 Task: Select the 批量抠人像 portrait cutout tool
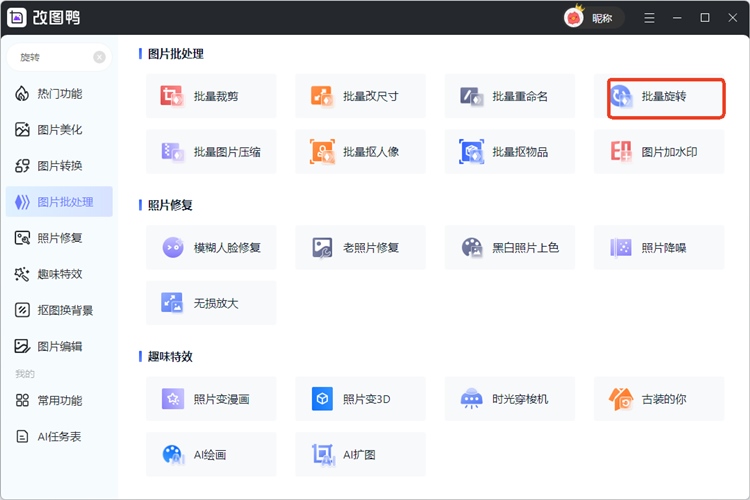click(360, 152)
